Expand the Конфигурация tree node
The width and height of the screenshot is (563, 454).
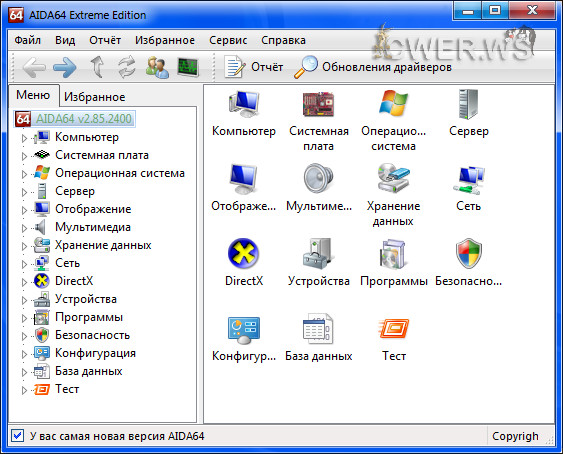(24, 354)
